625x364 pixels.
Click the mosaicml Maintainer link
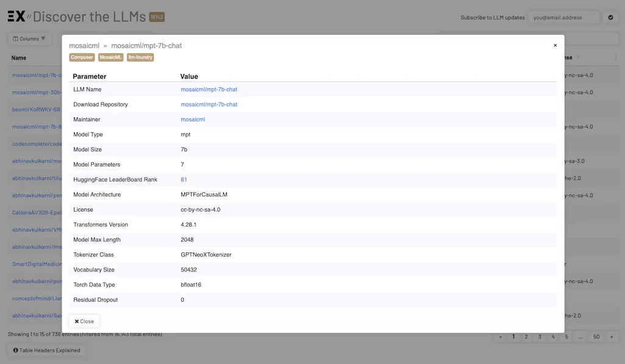coord(193,120)
